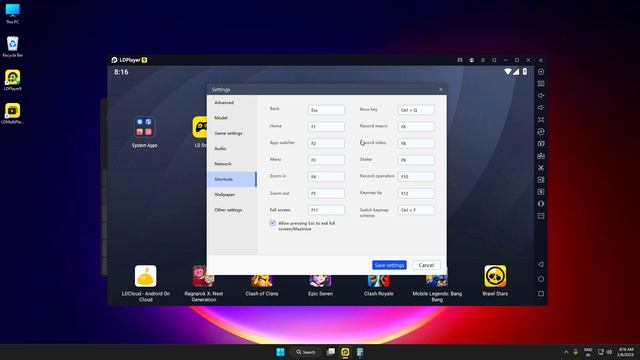
Task: Expand the system tray hidden icons chevron
Action: (x=566, y=352)
